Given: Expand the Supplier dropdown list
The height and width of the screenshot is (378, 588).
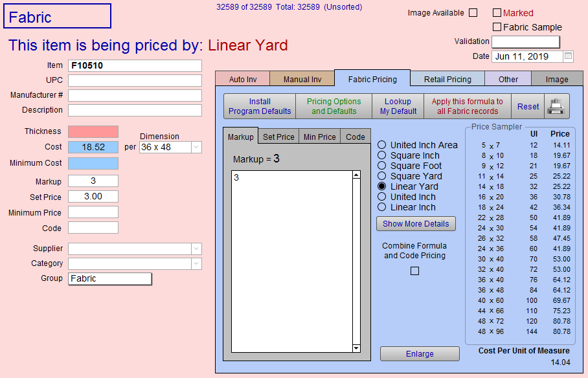Looking at the screenshot, I should pyautogui.click(x=196, y=249).
